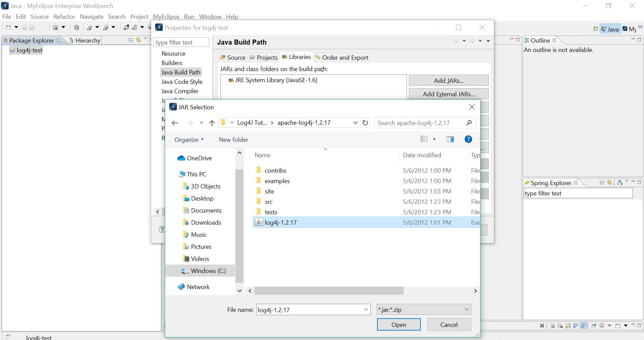
Task: Switch to the Projects tab
Action: 264,57
